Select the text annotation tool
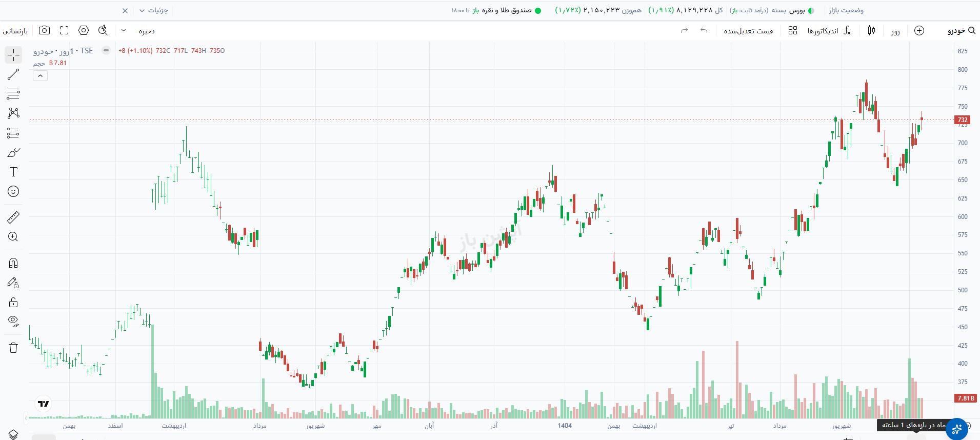The height and width of the screenshot is (440, 980). [14, 172]
